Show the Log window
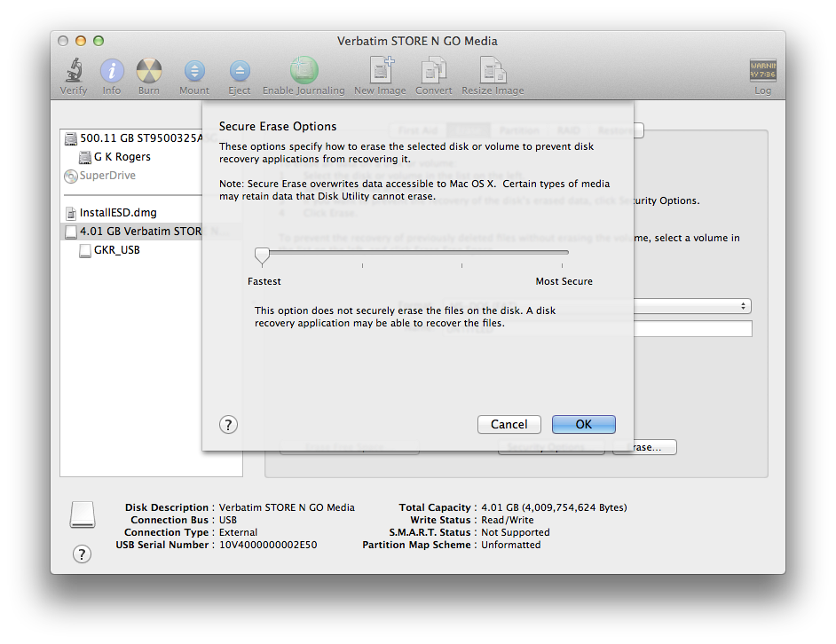 pos(762,70)
